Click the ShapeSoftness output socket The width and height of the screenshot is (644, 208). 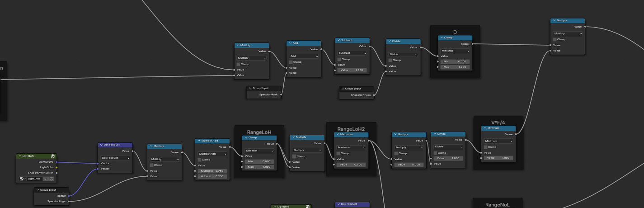tap(374, 95)
